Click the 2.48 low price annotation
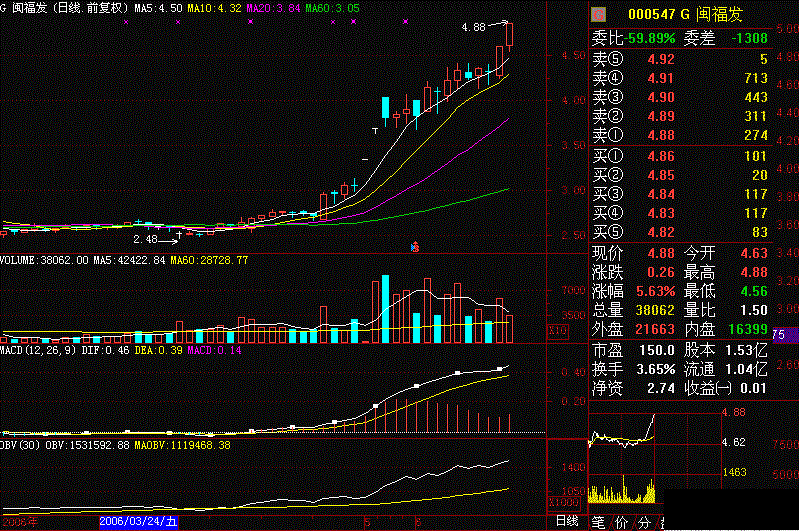 click(x=145, y=239)
